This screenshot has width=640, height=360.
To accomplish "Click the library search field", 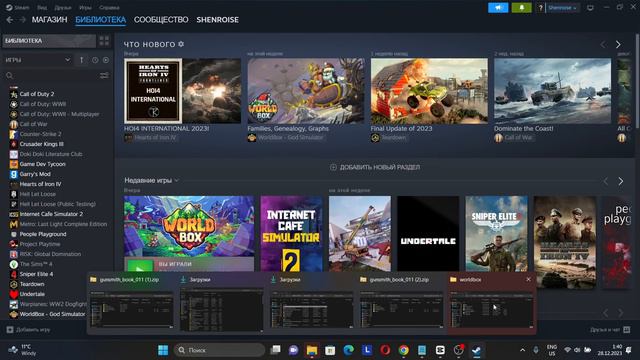I will 51,76.
